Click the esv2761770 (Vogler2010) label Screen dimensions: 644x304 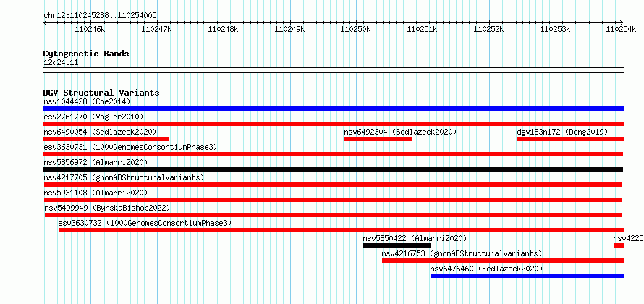pos(93,117)
